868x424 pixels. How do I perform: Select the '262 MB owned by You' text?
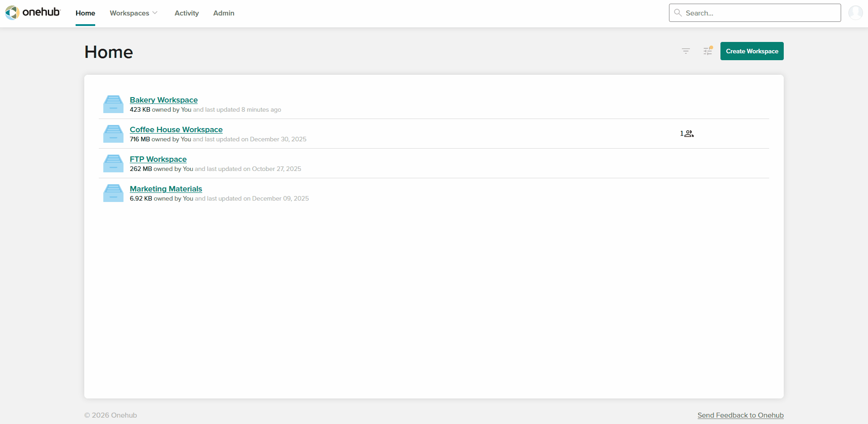tap(162, 169)
